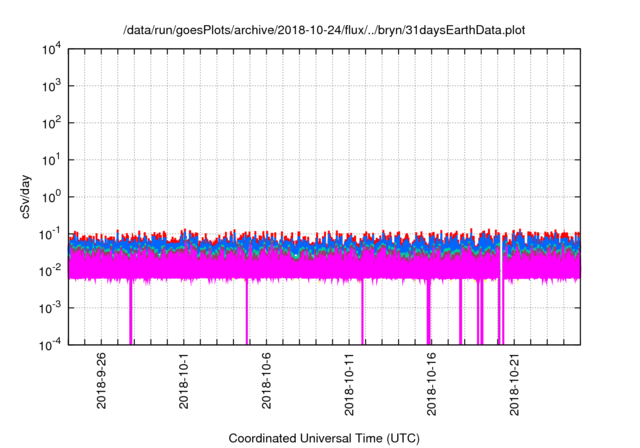This screenshot has height=448, width=640.
Task: Click the 10^-2 y-axis tick label
Action: (52, 270)
